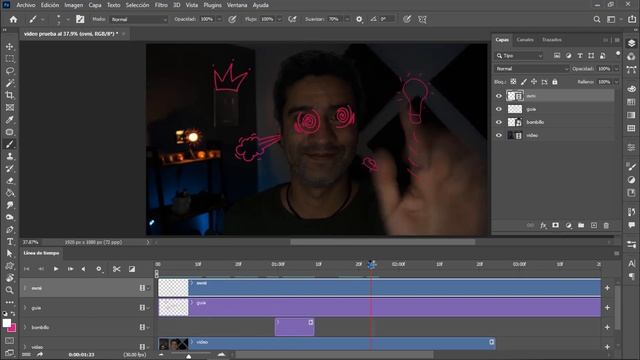Select the Brush tool in toolbar

(x=9, y=144)
